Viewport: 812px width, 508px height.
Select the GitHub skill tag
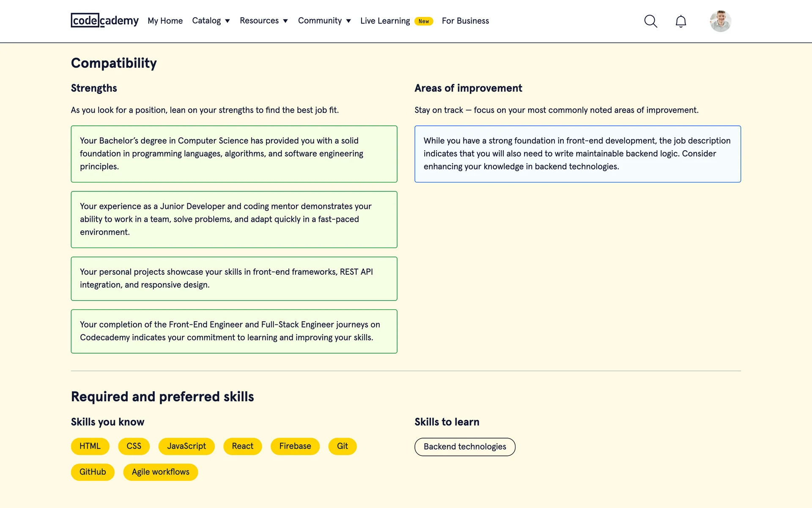pos(93,472)
